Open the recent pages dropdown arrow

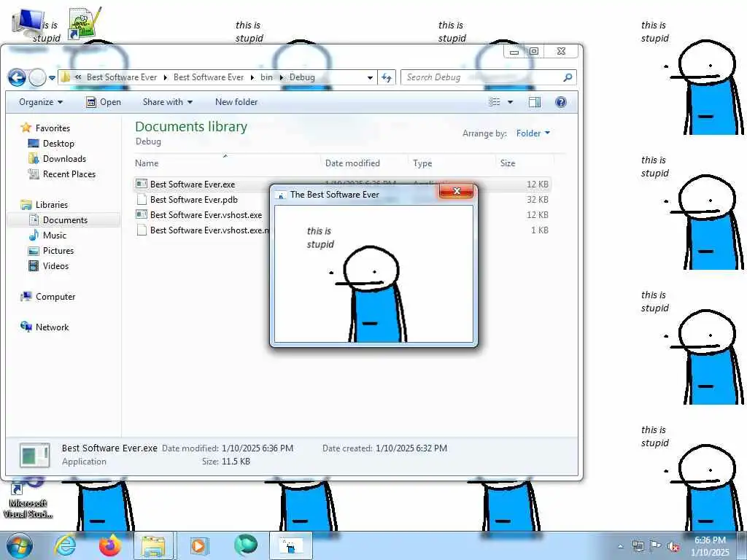pyautogui.click(x=52, y=77)
